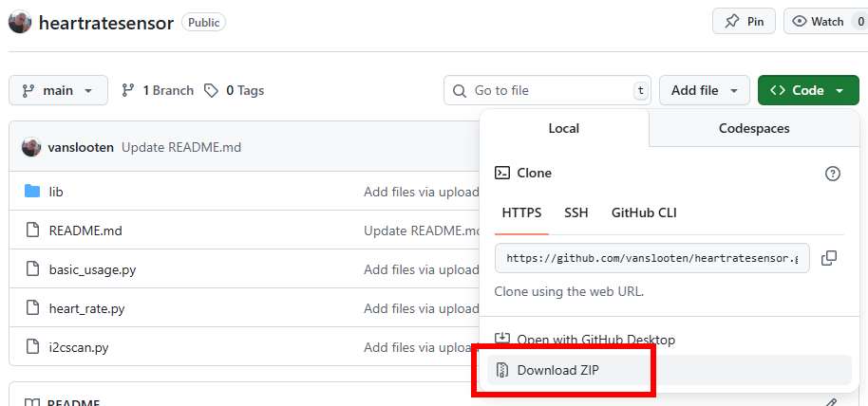Open the Update README.md commit message
The height and width of the screenshot is (406, 868).
[x=181, y=147]
